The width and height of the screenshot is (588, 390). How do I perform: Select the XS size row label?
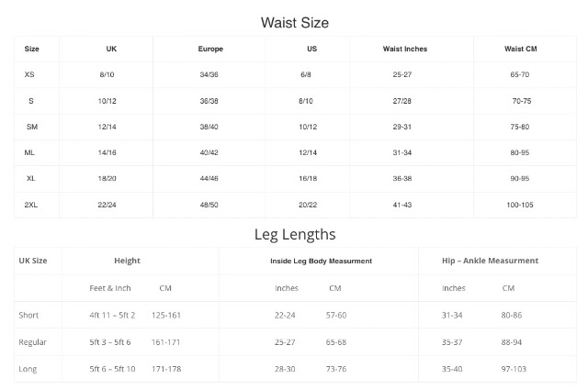[29, 74]
